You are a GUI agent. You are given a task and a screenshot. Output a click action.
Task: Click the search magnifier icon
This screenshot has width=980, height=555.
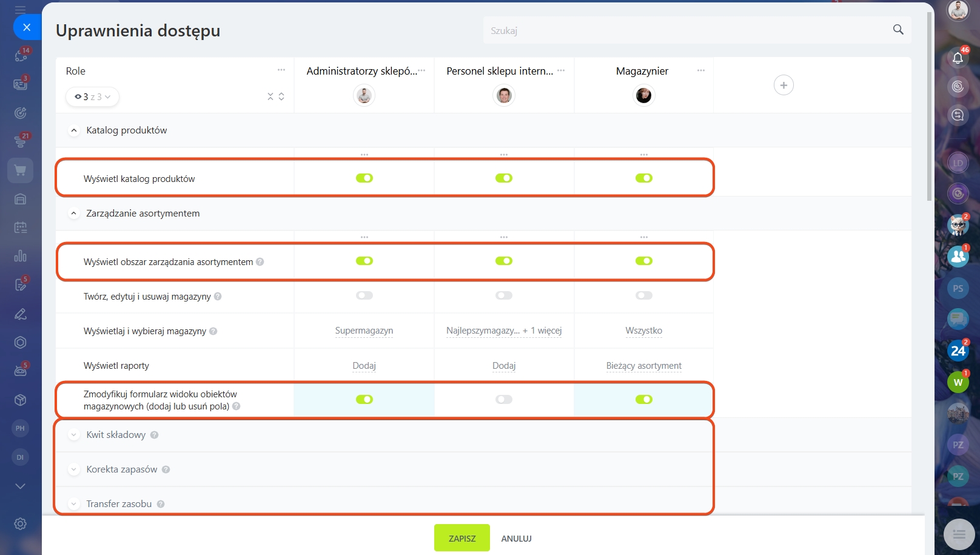click(898, 30)
